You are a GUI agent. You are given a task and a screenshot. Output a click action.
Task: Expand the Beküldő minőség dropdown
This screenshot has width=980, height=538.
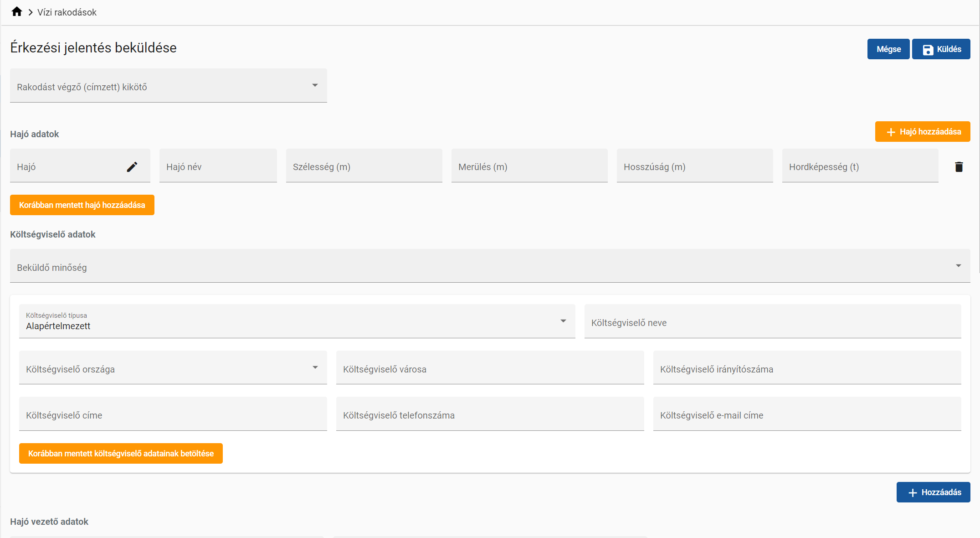tap(490, 267)
